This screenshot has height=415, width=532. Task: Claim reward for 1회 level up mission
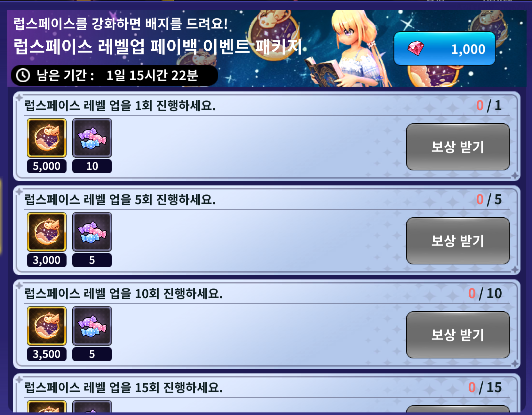(x=458, y=147)
